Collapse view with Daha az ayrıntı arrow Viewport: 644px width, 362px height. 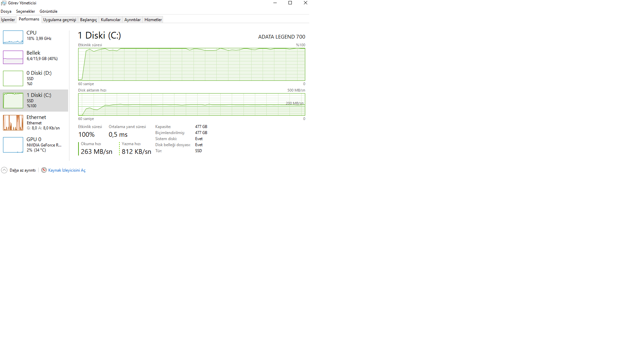click(x=4, y=170)
